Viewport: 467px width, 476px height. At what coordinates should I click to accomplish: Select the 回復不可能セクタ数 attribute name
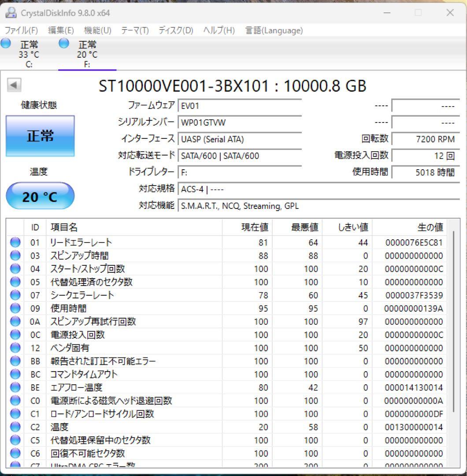tap(88, 453)
